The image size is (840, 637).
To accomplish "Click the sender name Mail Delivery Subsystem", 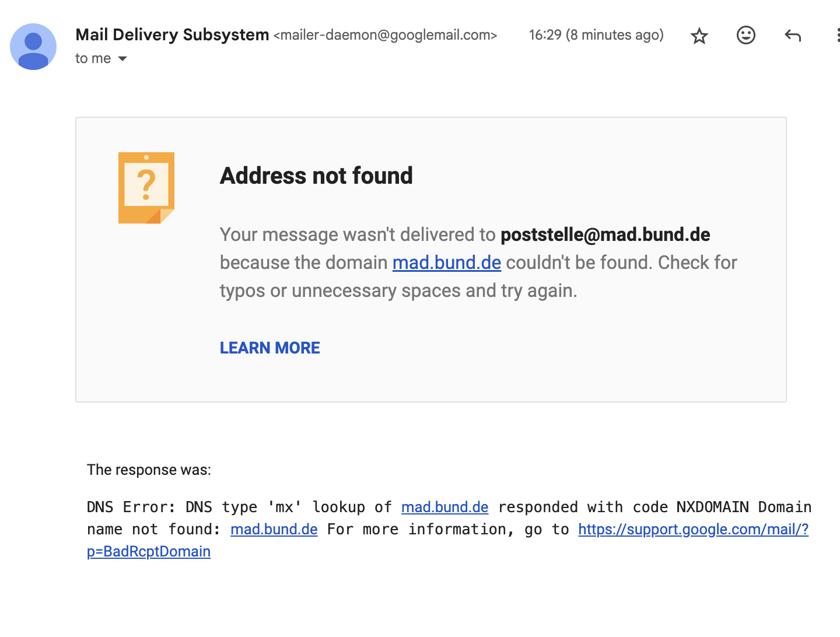I will pos(172,35).
